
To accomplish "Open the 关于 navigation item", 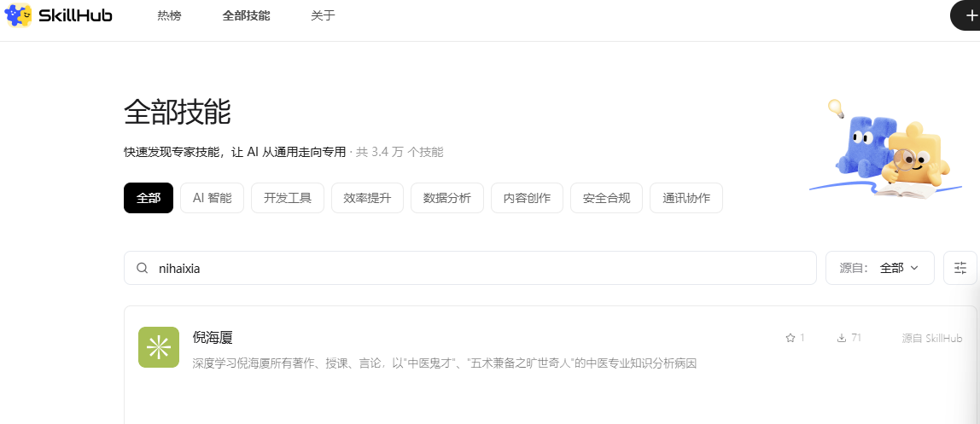I will click(323, 15).
